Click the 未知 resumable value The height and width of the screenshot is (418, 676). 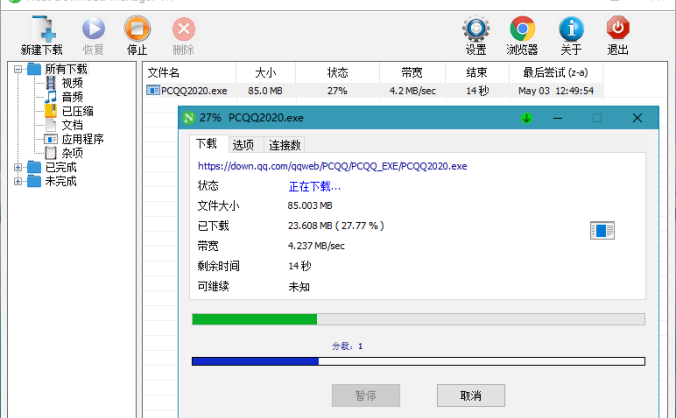tap(299, 287)
